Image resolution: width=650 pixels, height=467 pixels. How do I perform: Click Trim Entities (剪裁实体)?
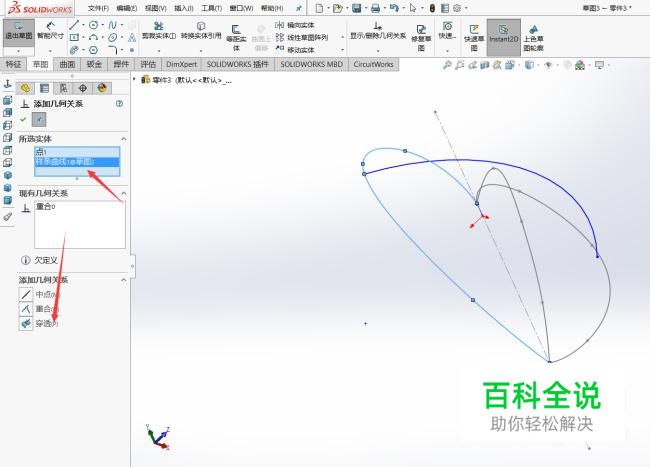pyautogui.click(x=159, y=31)
